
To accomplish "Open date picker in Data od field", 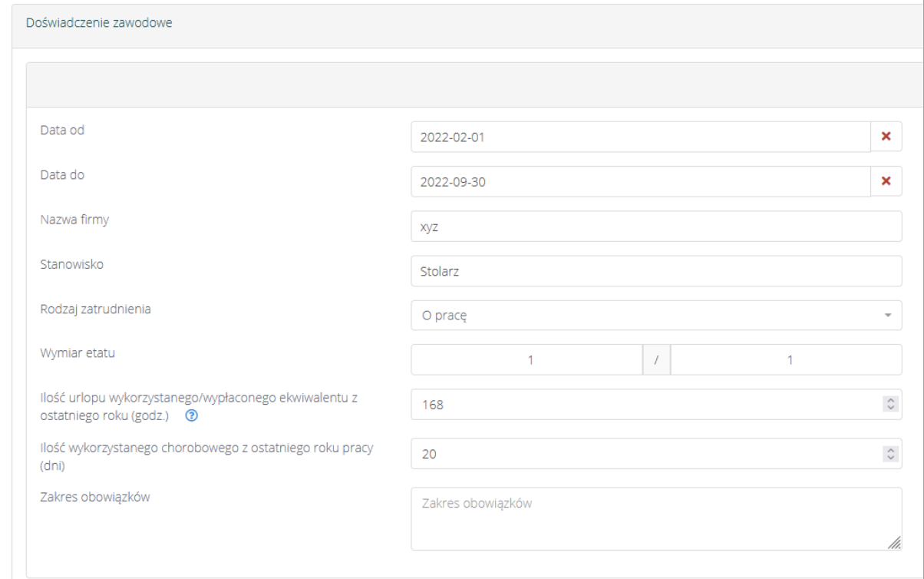I will click(x=640, y=137).
